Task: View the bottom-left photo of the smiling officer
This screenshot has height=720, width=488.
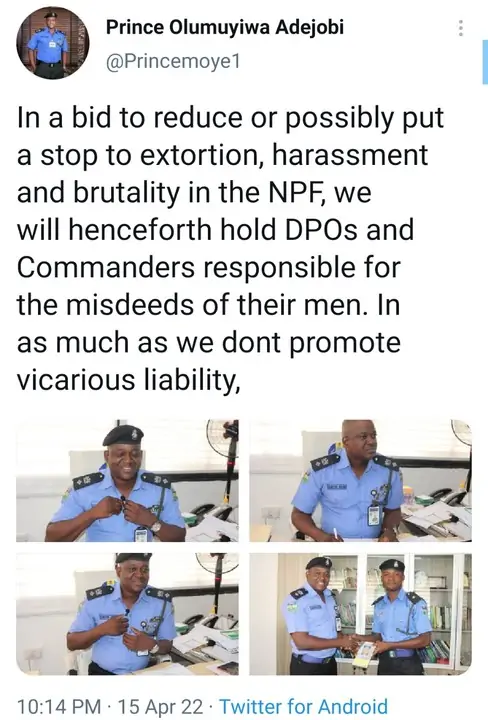Action: pyautogui.click(x=127, y=614)
